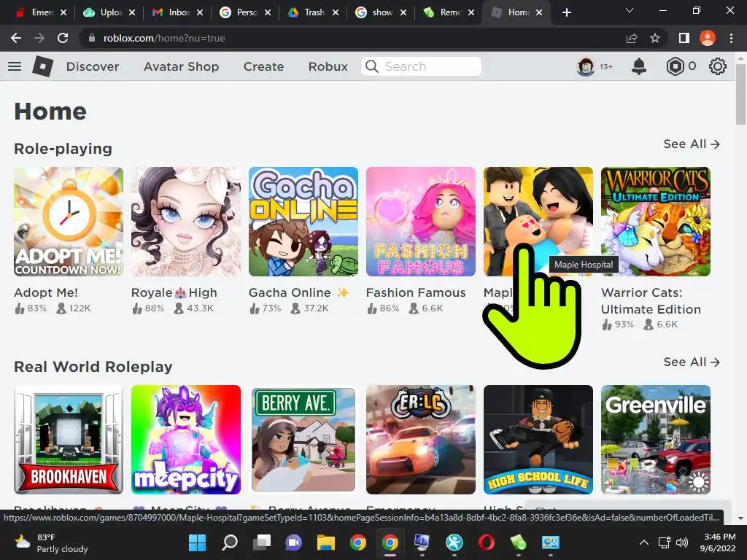Click the Roblox search field
Screen dimensions: 747x560
click(421, 66)
